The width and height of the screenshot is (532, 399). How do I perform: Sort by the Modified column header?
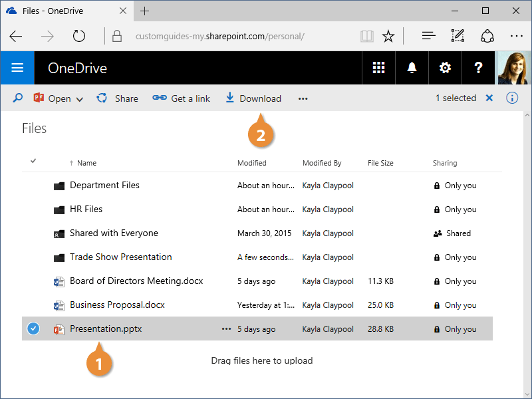(x=252, y=163)
